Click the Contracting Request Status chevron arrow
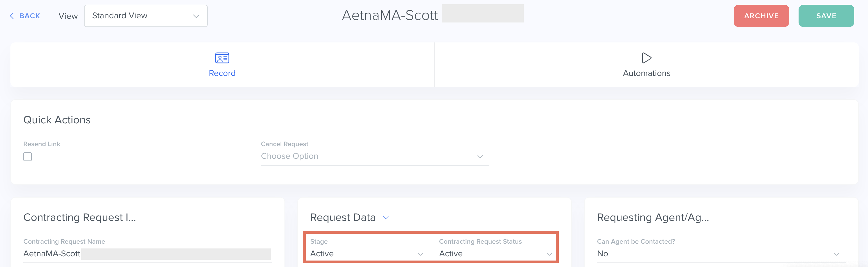The width and height of the screenshot is (868, 267). tap(549, 254)
